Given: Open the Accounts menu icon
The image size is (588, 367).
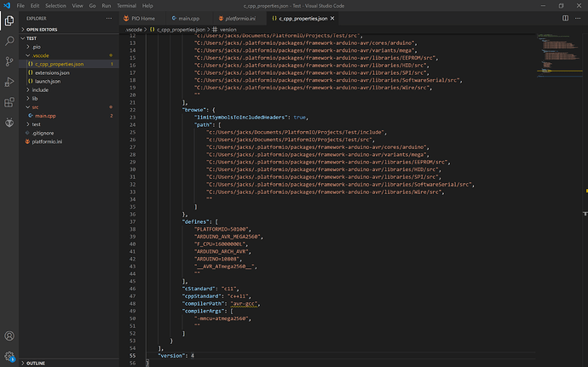Looking at the screenshot, I should 9,335.
